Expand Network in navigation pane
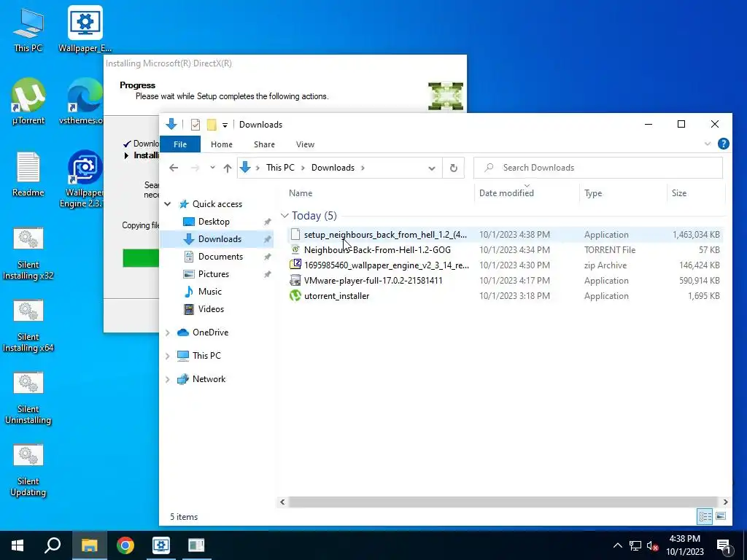 coord(168,379)
